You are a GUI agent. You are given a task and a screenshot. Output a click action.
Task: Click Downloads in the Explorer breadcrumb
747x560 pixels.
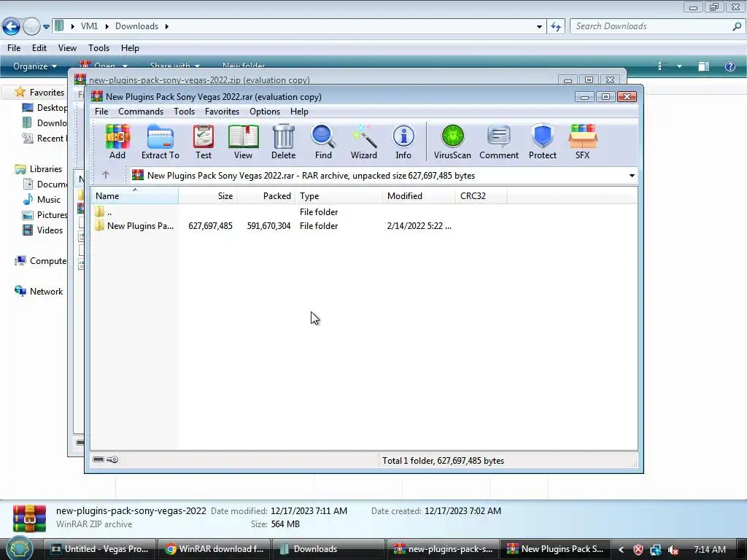pos(136,26)
